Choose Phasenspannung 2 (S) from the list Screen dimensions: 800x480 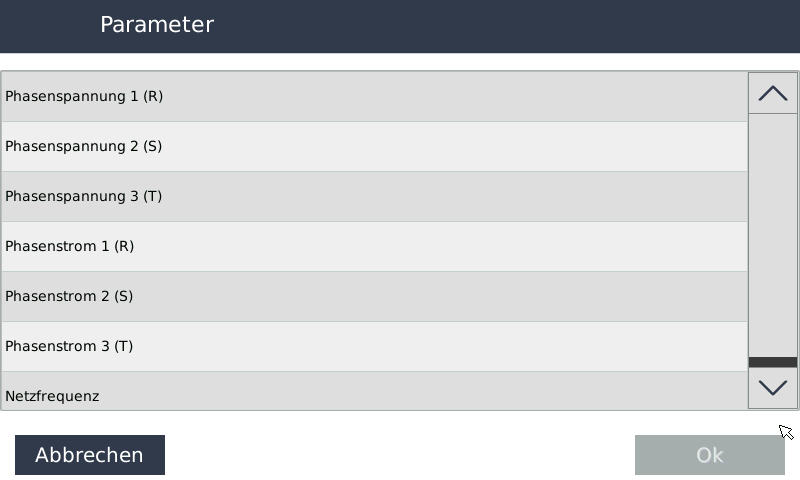coord(374,147)
